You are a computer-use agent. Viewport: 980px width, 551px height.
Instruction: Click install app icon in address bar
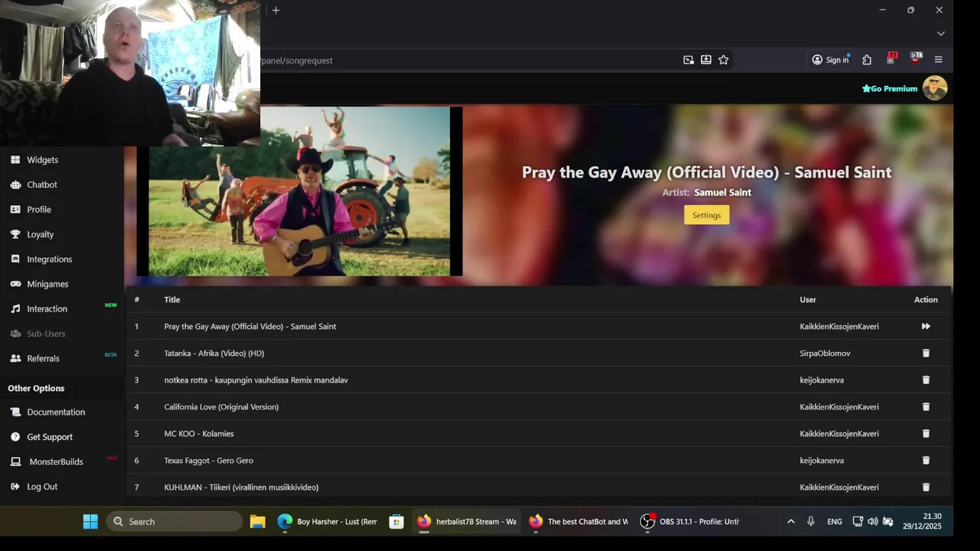(x=706, y=60)
